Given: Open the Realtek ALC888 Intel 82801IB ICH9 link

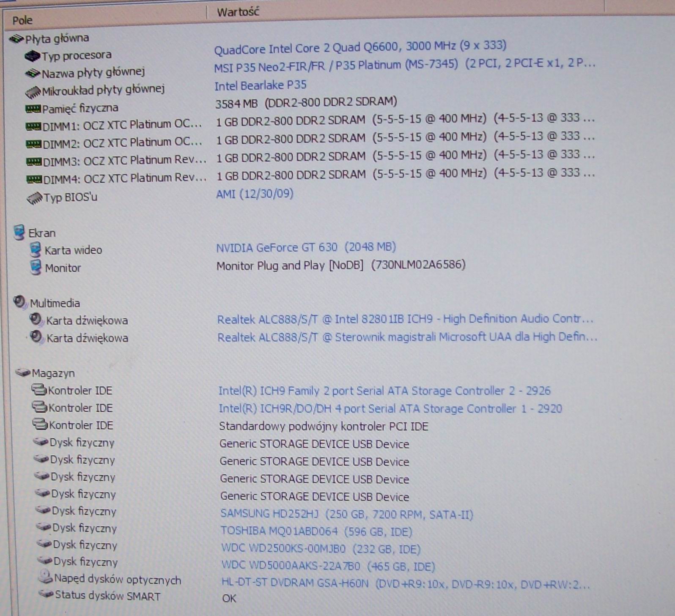Looking at the screenshot, I should pos(405,319).
